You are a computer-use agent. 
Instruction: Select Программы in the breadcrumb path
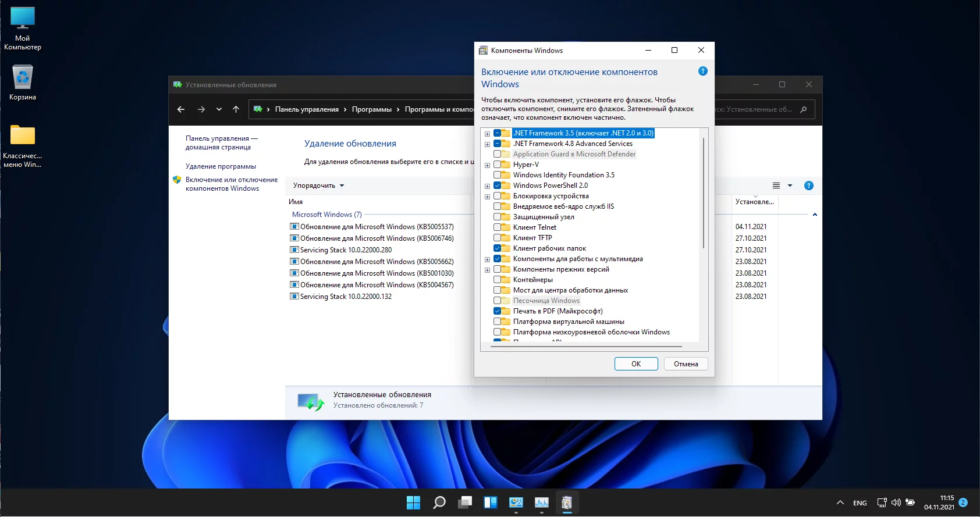point(371,109)
